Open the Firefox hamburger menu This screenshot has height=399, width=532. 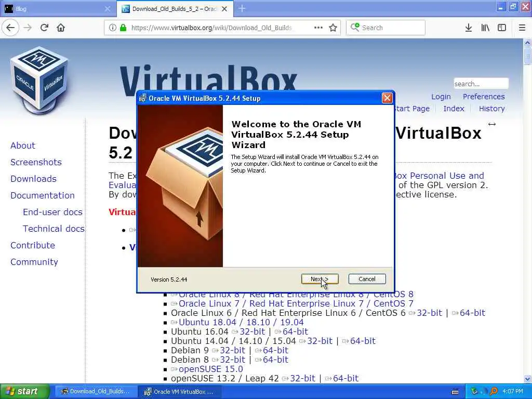point(522,28)
